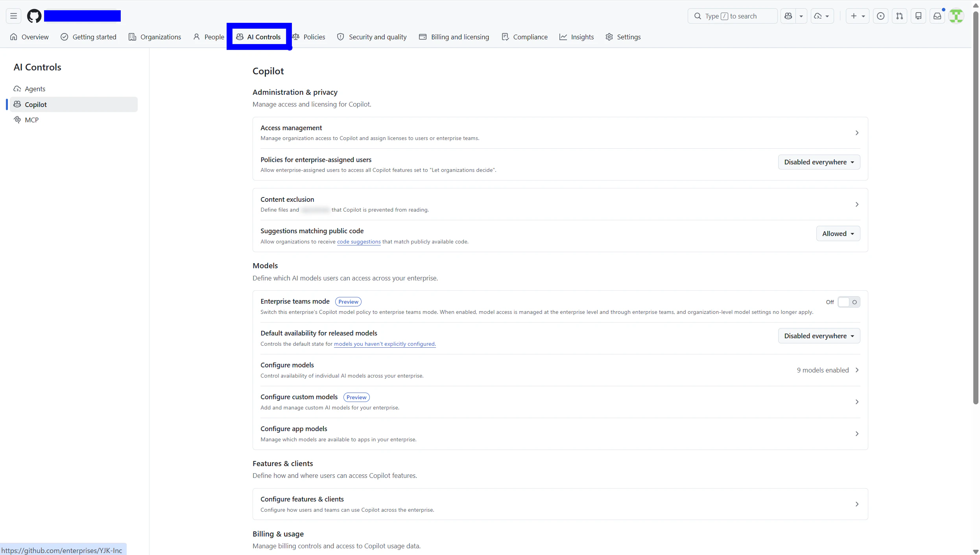Click the MCP sidebar icon
Screen dimensions: 980x555
click(x=17, y=120)
